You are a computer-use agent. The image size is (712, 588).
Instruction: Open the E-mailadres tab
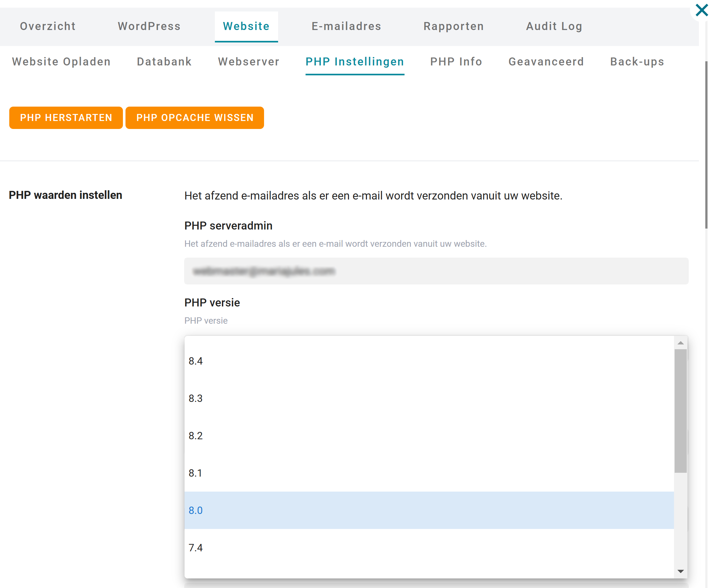click(346, 26)
